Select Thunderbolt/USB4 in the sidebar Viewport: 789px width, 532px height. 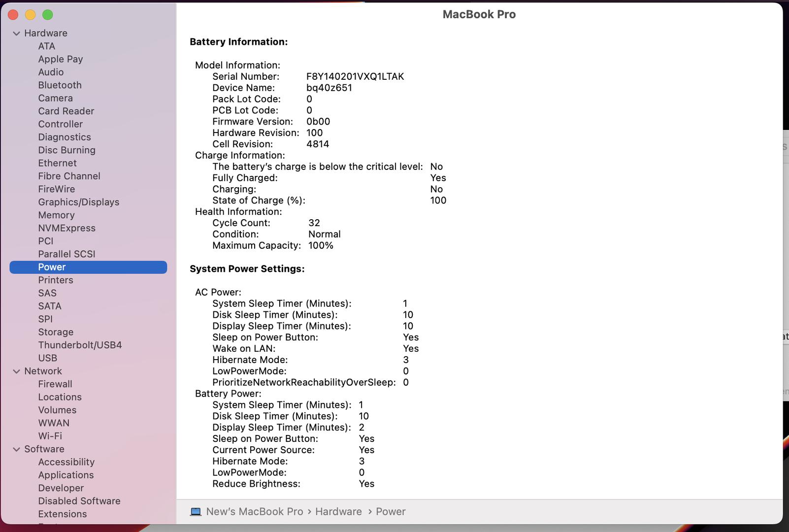pyautogui.click(x=80, y=345)
